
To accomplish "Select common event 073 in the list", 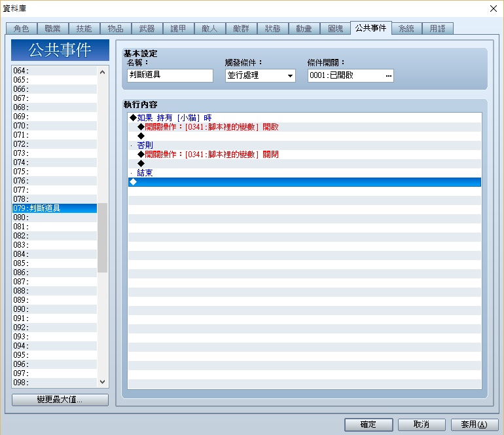I will [x=54, y=153].
